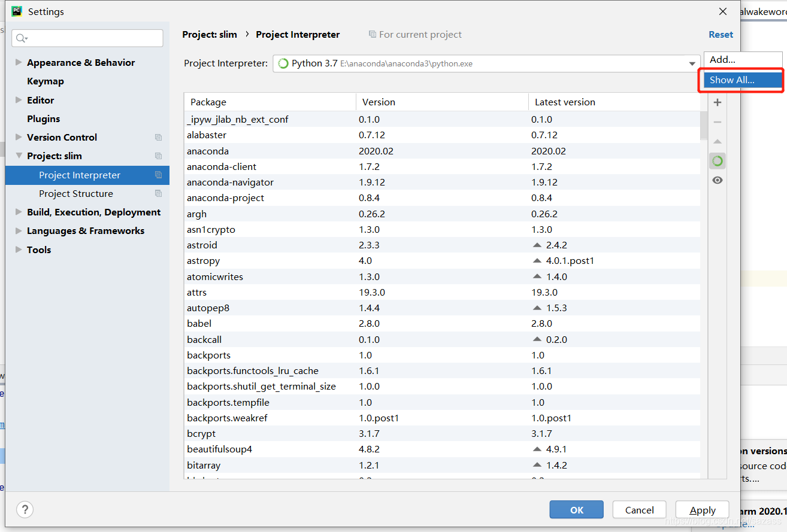
Task: Expand the Version Control section
Action: point(19,137)
